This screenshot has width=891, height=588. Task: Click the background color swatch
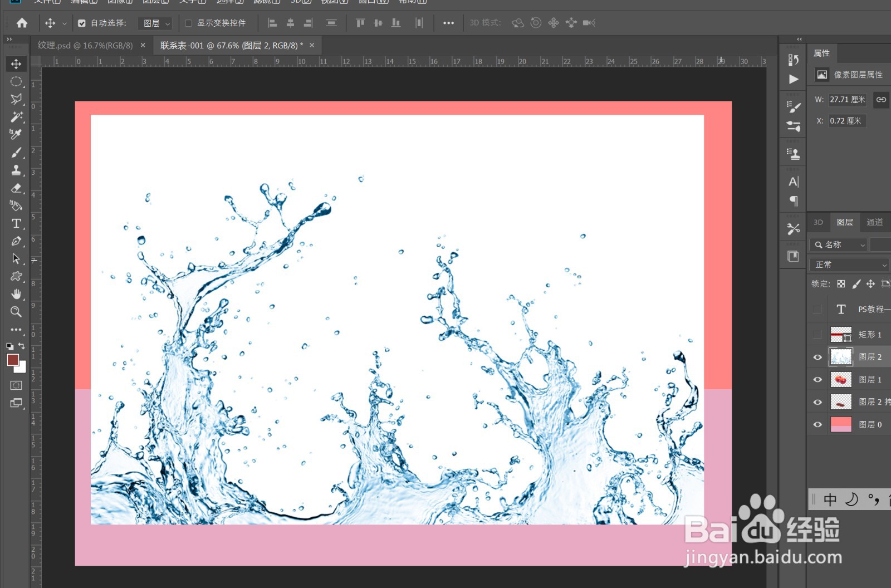pos(22,368)
